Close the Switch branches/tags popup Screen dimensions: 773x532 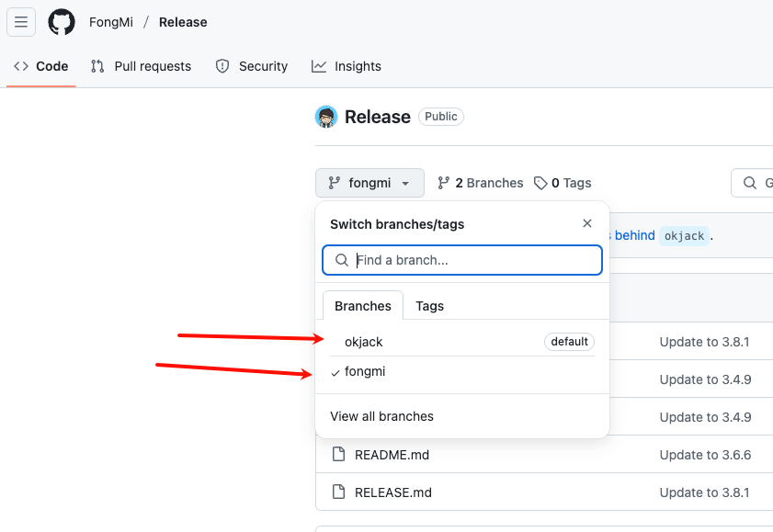tap(587, 223)
